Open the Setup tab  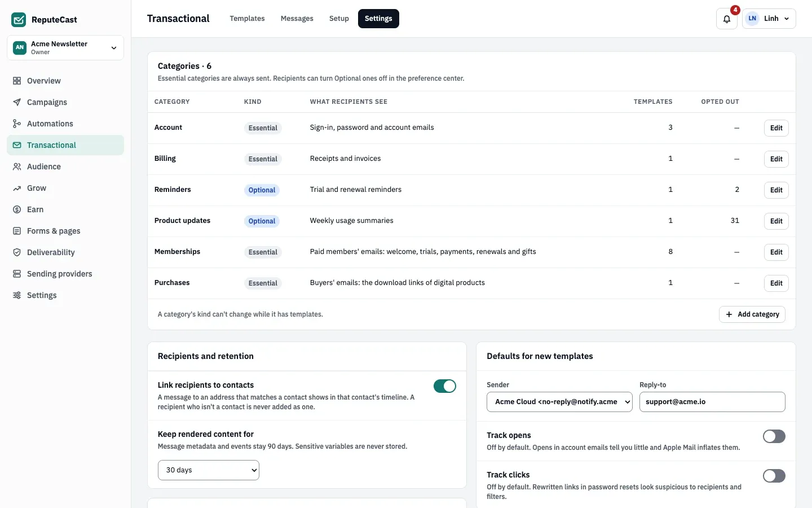point(339,19)
